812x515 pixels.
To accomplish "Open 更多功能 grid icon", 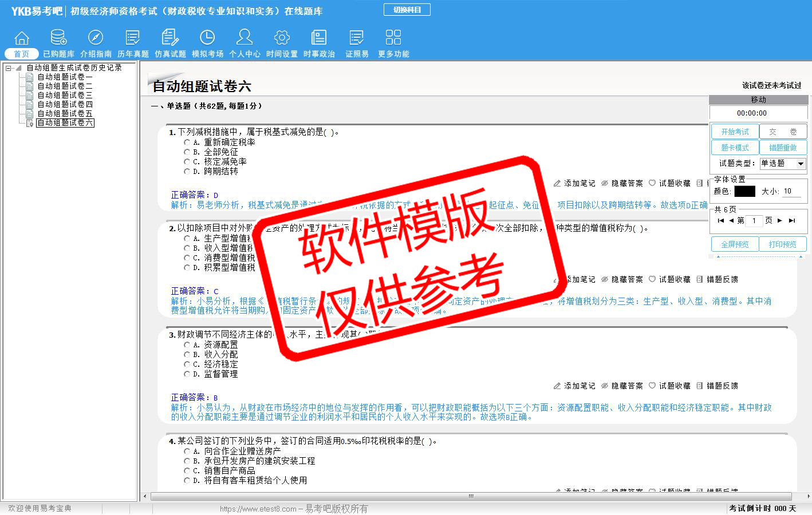I will pos(393,38).
